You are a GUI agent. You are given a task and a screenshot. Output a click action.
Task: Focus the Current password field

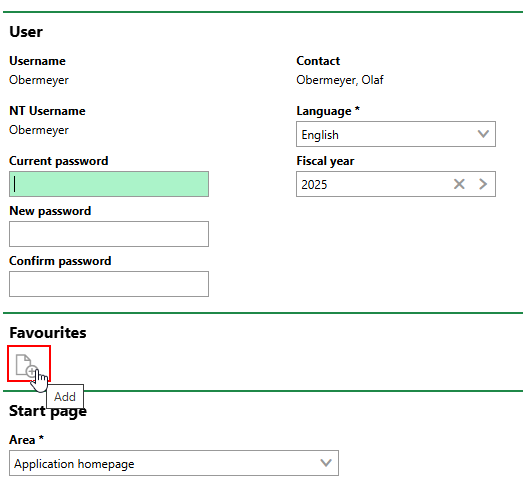pyautogui.click(x=109, y=184)
